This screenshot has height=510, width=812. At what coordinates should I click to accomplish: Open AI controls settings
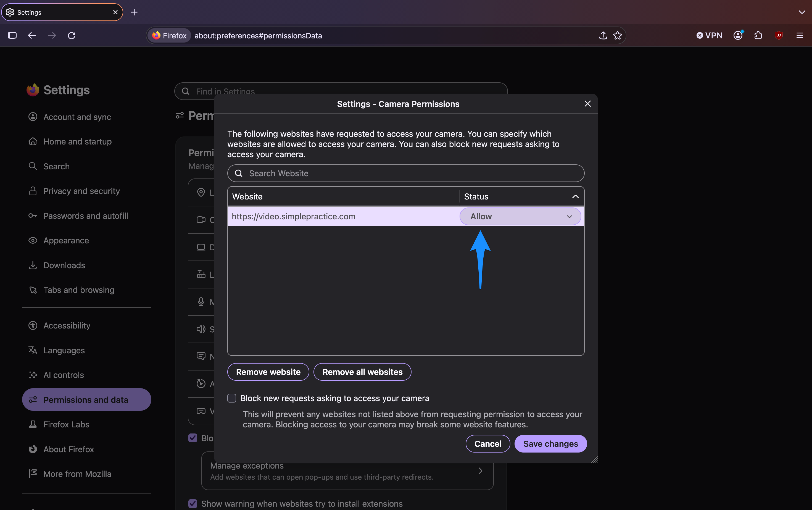coord(86,375)
